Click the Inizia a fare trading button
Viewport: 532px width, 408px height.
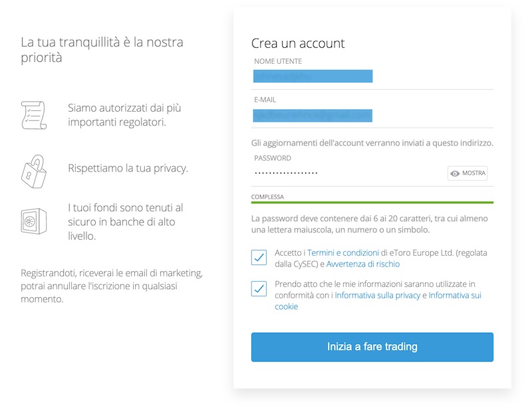pos(372,347)
